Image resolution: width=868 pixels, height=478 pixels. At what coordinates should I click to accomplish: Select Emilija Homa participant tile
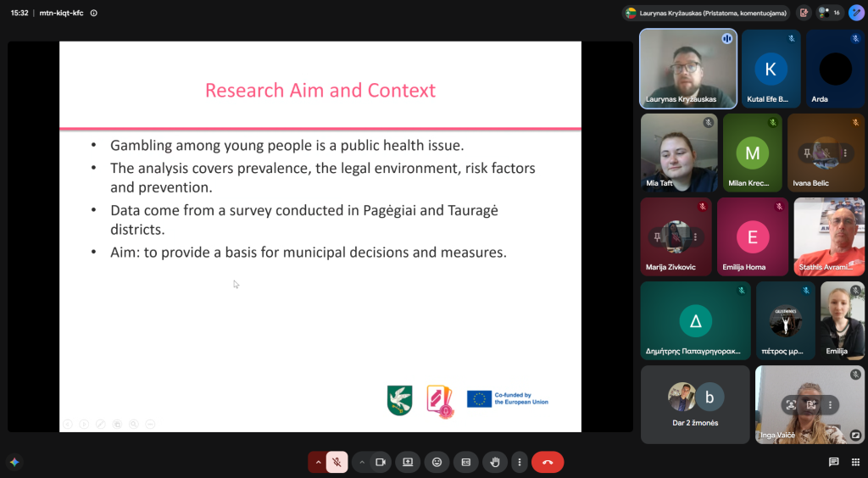click(x=753, y=236)
